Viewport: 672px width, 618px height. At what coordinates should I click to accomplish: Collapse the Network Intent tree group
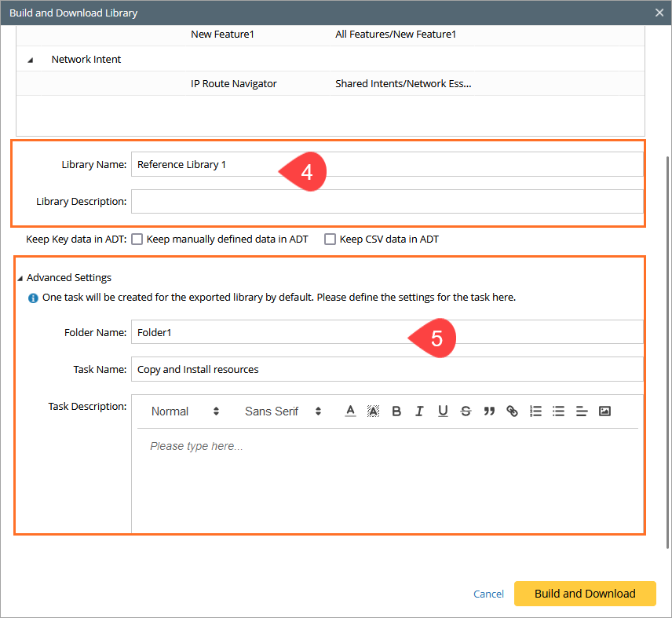pos(31,60)
